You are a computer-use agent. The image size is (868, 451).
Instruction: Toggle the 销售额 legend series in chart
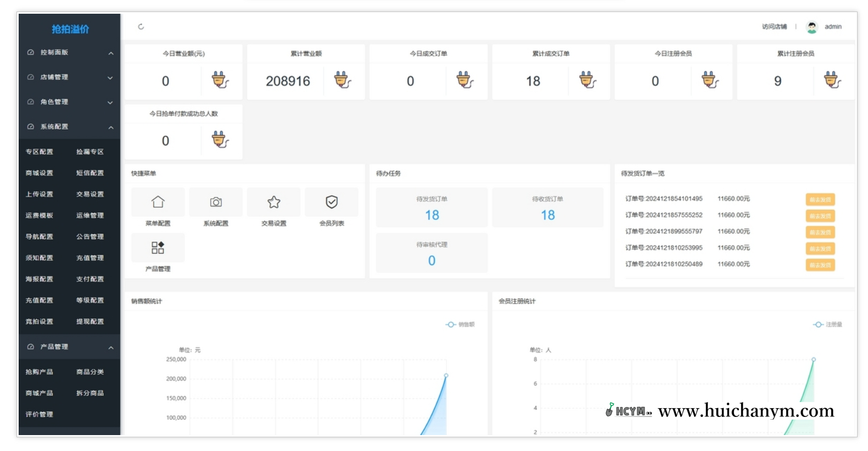460,325
